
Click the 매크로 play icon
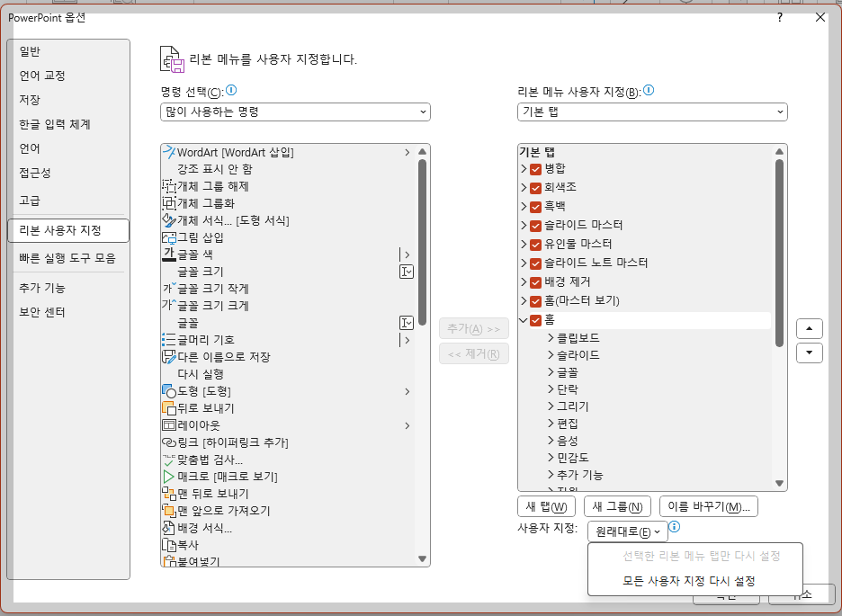click(x=169, y=477)
